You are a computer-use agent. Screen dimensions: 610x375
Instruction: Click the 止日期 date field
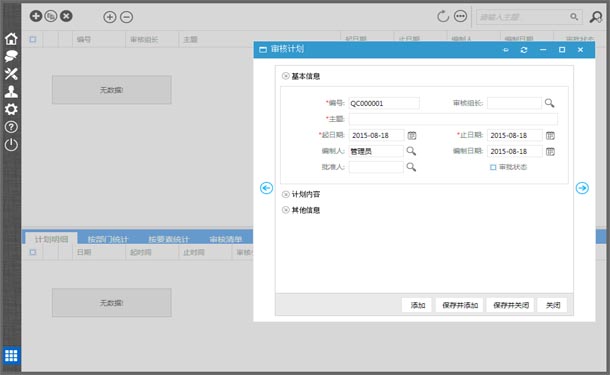coord(514,135)
